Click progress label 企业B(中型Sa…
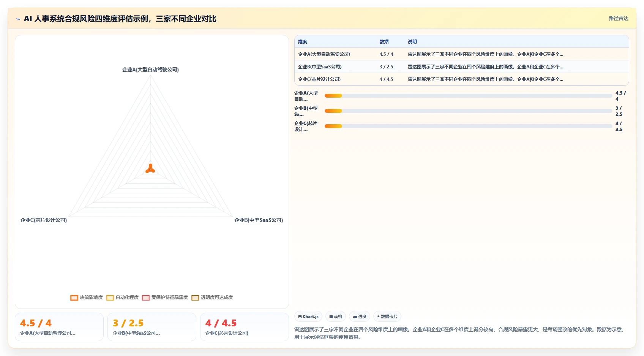Image resolution: width=644 pixels, height=356 pixels. pyautogui.click(x=306, y=111)
